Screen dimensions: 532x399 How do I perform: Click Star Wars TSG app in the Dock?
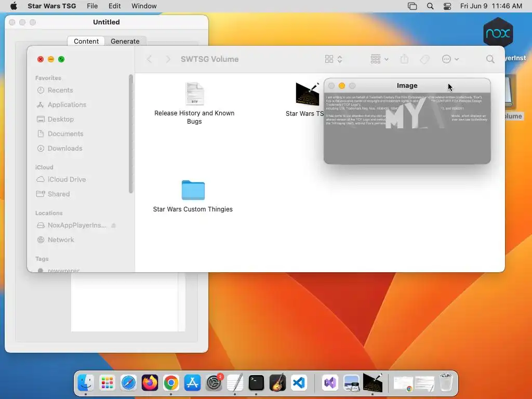tap(373, 383)
